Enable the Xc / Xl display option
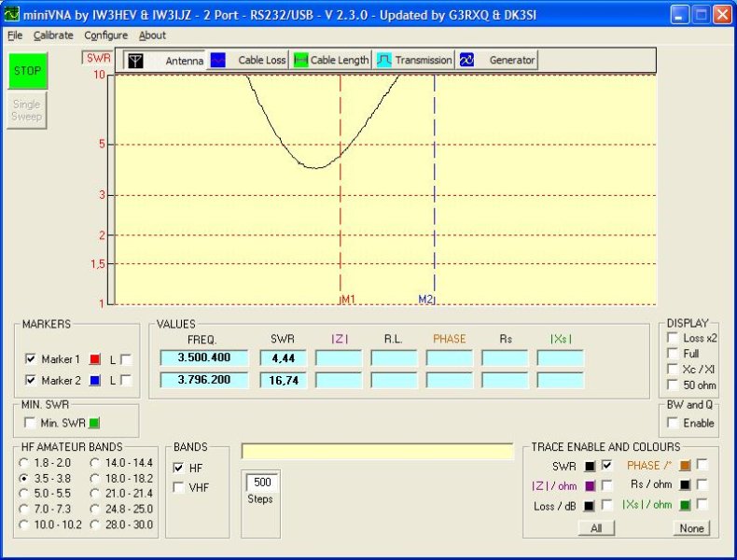The image size is (737, 560). 673,369
